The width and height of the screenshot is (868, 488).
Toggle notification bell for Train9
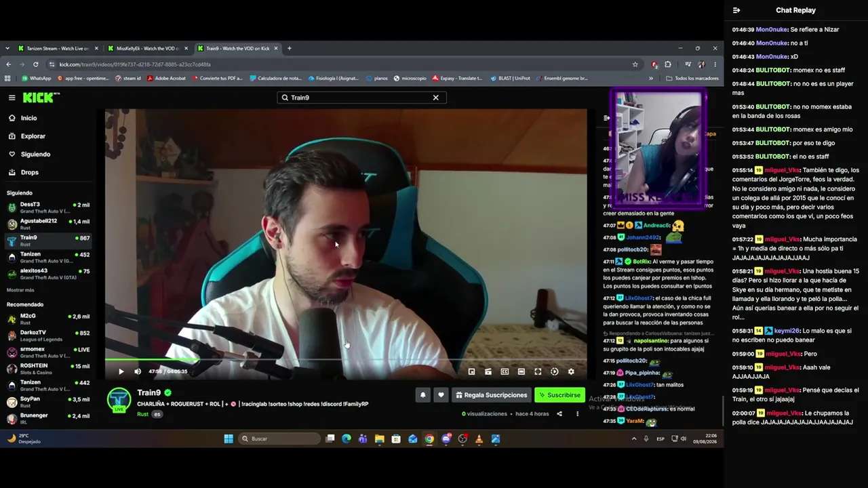[x=423, y=395]
